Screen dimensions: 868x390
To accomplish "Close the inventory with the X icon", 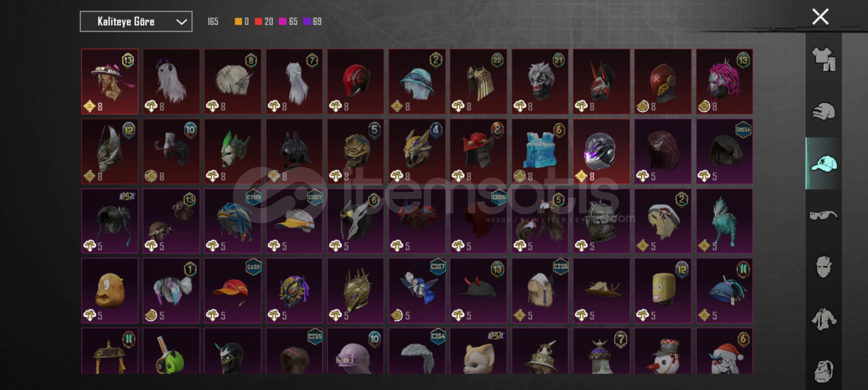I will pos(820,17).
